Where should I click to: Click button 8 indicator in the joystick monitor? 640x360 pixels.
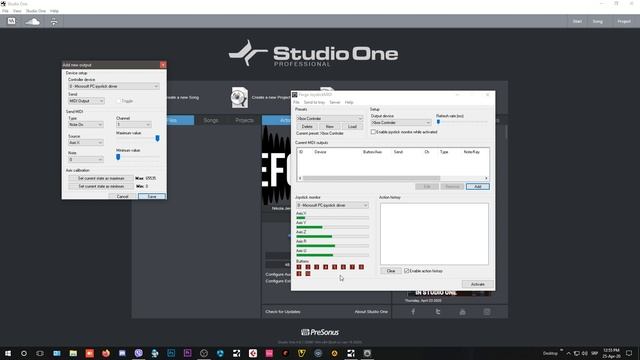pyautogui.click(x=361, y=267)
